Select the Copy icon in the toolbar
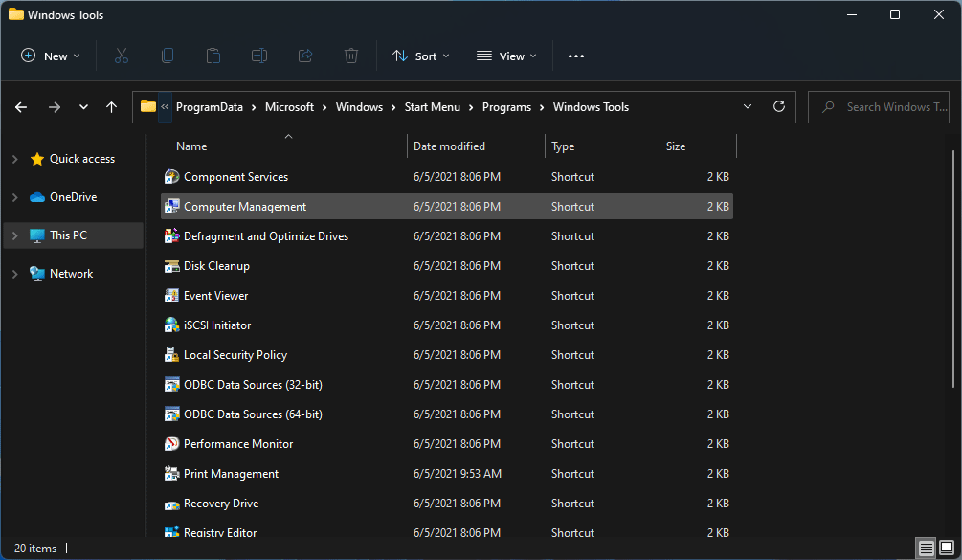Viewport: 962px width, 560px height. tap(167, 56)
